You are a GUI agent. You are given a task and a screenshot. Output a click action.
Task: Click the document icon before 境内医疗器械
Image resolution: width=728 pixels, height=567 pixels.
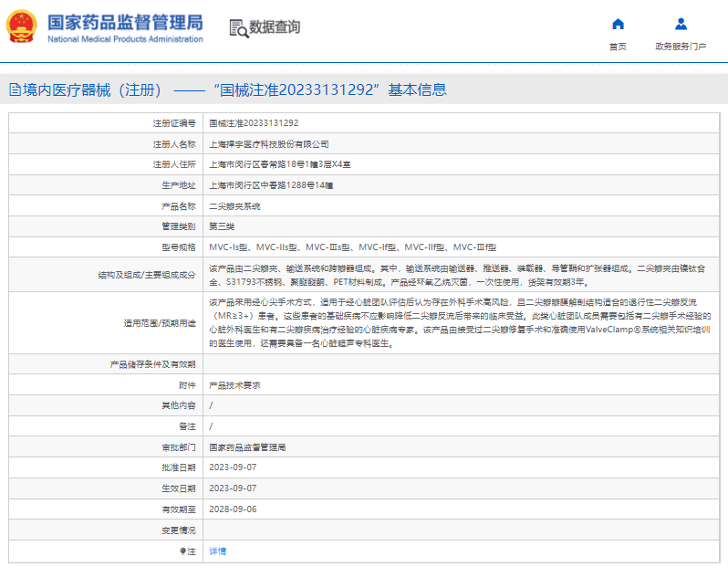[15, 89]
